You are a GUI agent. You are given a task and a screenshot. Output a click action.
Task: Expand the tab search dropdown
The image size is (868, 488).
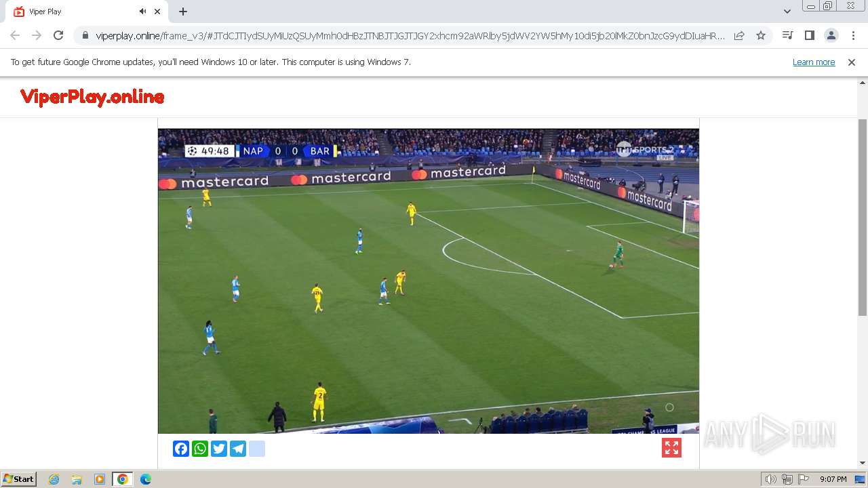pos(787,12)
